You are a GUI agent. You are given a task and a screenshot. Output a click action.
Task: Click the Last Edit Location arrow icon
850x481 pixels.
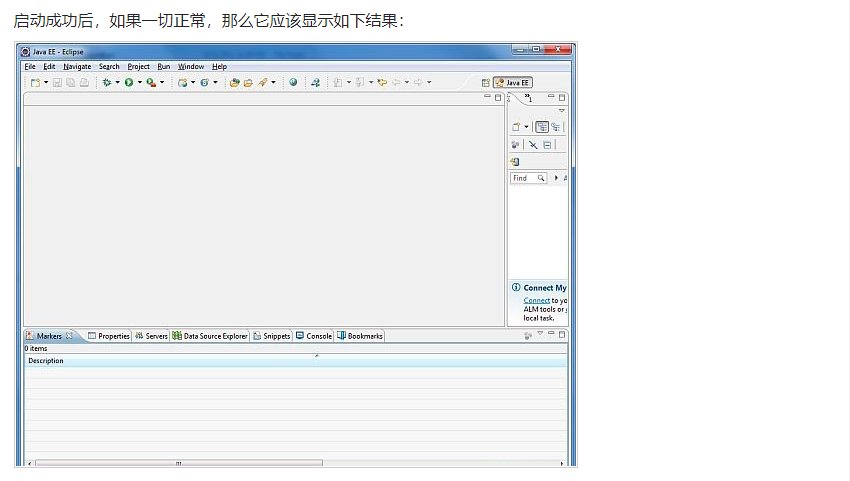coord(382,82)
